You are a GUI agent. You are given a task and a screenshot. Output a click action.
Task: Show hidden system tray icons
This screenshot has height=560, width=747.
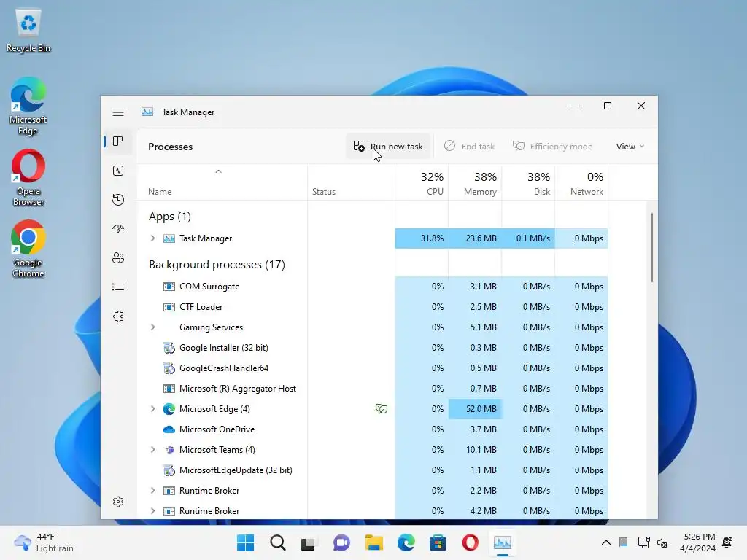point(605,542)
